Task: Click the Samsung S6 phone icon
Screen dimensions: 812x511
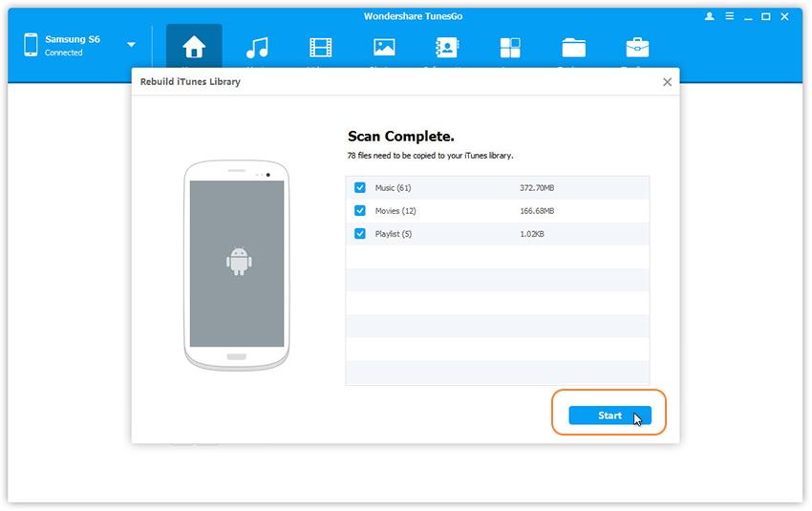Action: coord(31,45)
